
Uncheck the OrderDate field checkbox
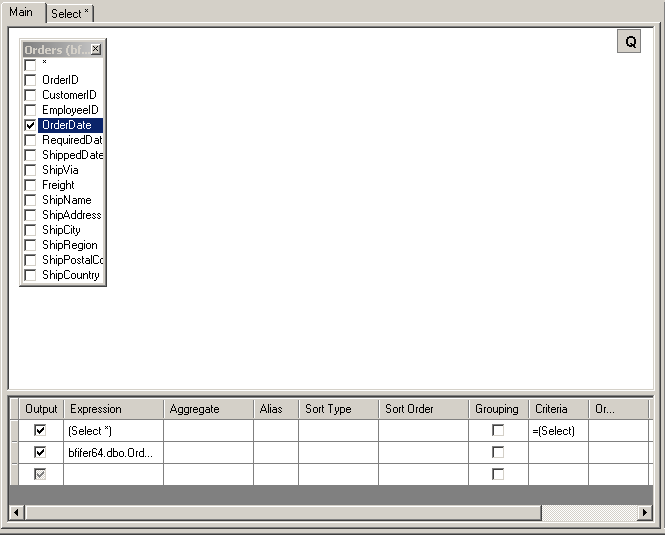(30, 125)
